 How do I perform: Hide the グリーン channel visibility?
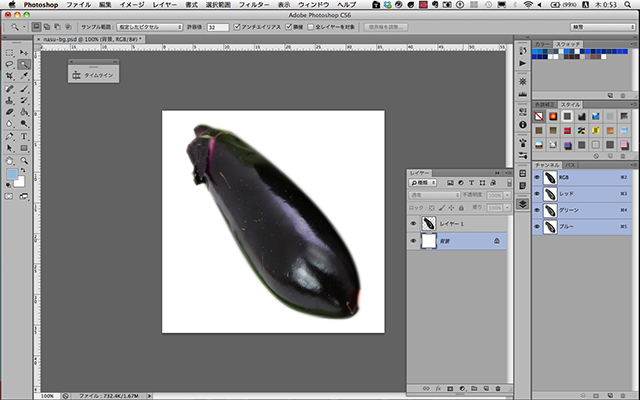[538, 210]
